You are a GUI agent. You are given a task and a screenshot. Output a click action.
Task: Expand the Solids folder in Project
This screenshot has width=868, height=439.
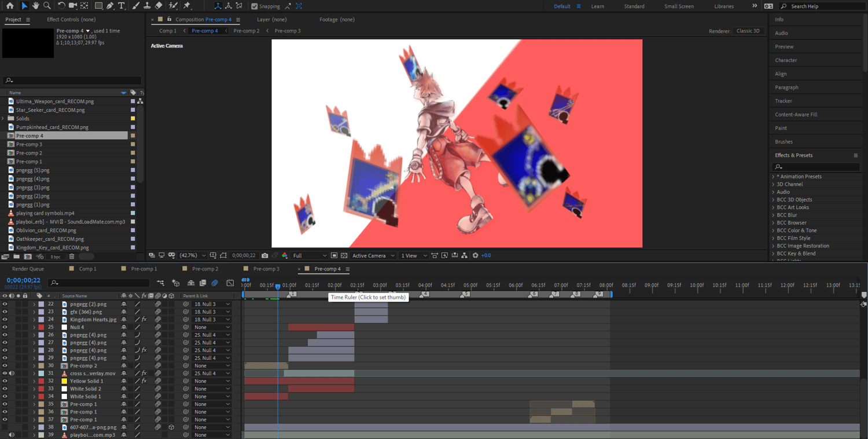[x=3, y=118]
